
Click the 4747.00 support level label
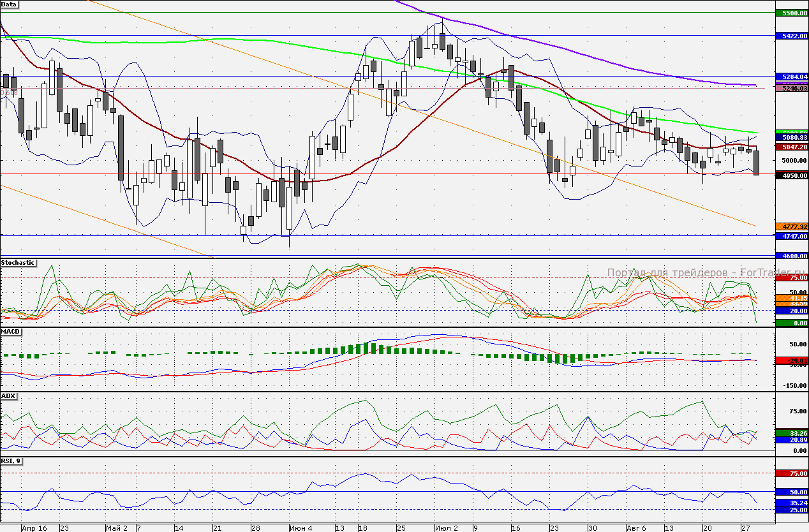(x=791, y=236)
